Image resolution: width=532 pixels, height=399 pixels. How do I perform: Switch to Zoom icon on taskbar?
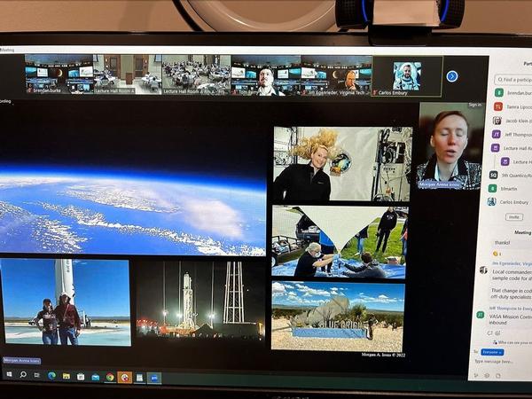pos(154,378)
